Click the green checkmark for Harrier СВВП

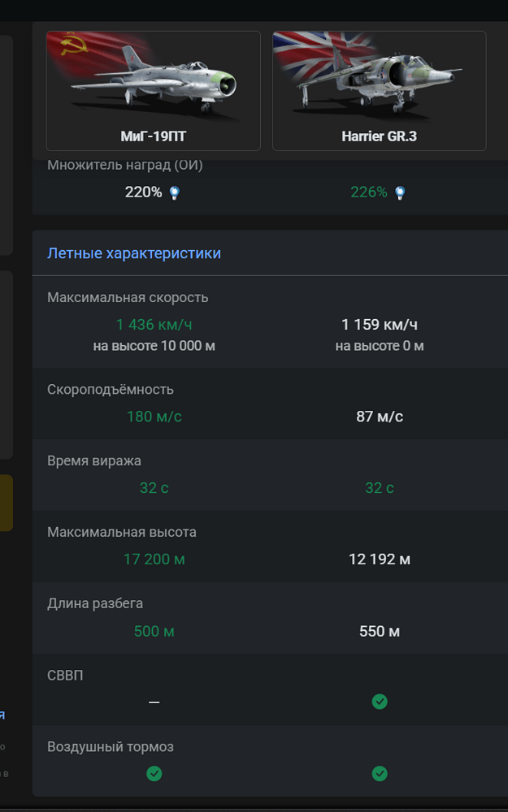tap(380, 702)
